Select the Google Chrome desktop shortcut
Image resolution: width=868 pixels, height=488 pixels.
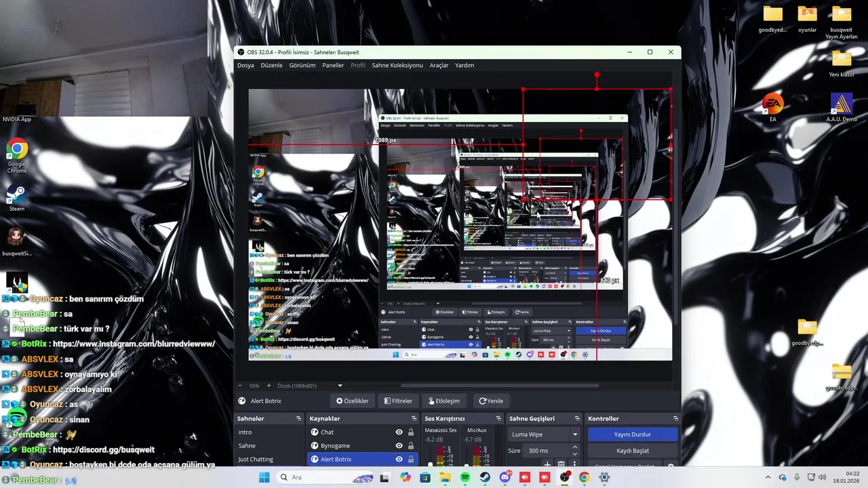pos(17,156)
